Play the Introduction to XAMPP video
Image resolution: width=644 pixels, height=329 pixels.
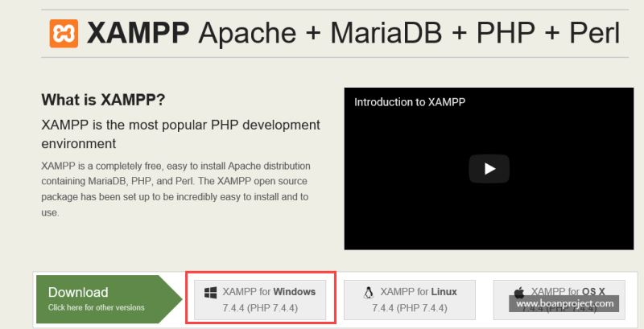pos(489,169)
